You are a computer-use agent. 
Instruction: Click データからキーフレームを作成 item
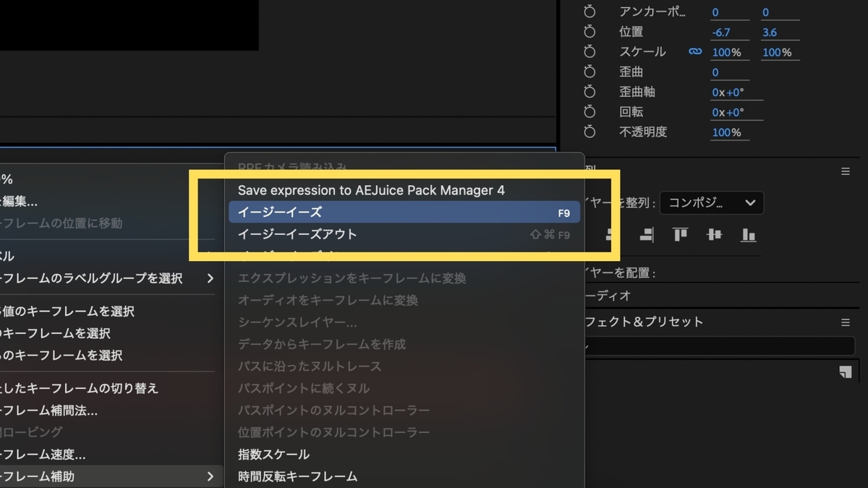[x=404, y=344]
